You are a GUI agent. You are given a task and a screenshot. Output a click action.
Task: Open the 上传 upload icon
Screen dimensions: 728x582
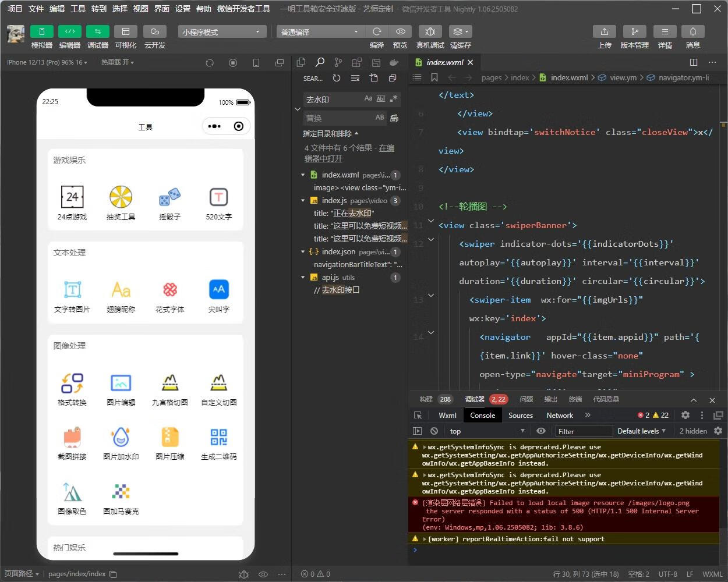coord(604,31)
